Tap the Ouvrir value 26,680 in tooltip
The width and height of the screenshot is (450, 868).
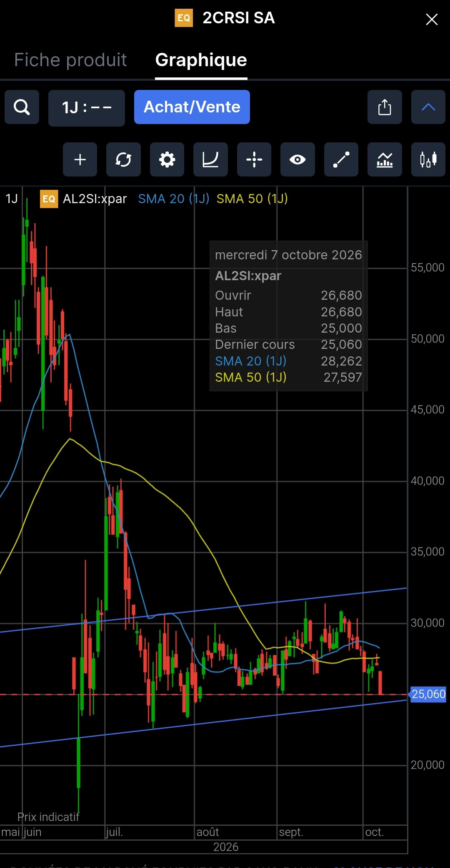[341, 295]
